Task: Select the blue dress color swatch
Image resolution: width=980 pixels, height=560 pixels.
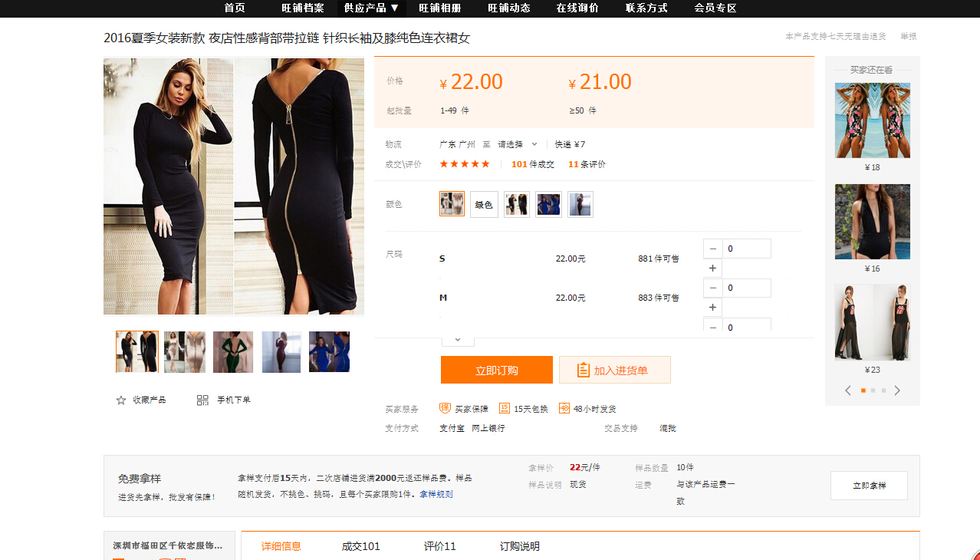Action: [548, 205]
